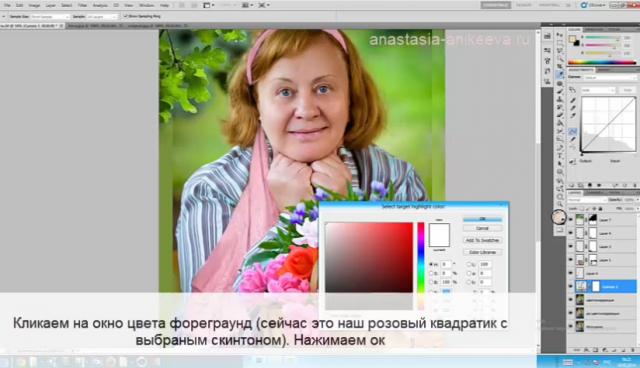Toggle the Show Sampling Ring checkbox
Viewport: 640px width, 368px height.
click(x=126, y=16)
